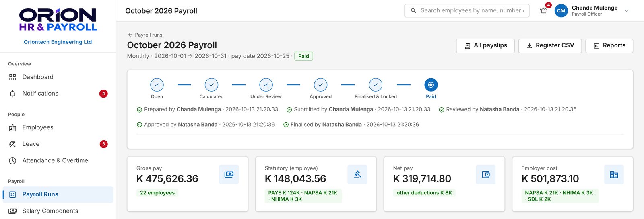Click the CM user avatar

[x=561, y=11]
